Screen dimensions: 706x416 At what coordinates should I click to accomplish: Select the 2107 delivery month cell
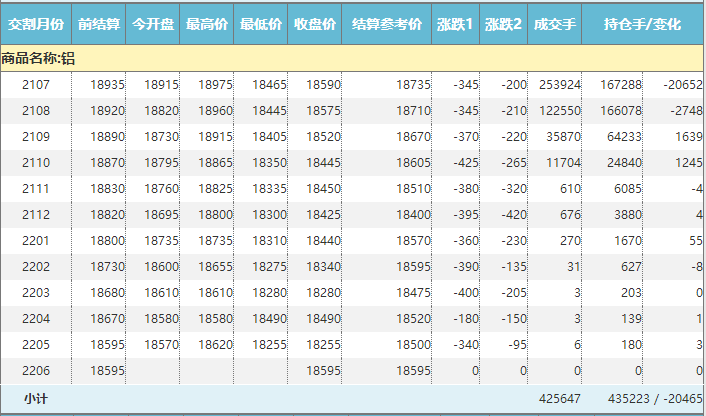coord(36,86)
